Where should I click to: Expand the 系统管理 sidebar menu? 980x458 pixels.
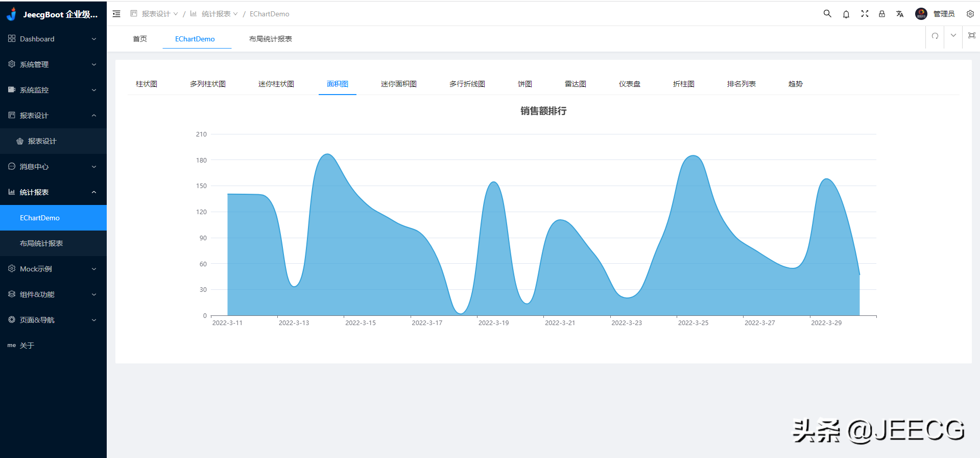53,64
